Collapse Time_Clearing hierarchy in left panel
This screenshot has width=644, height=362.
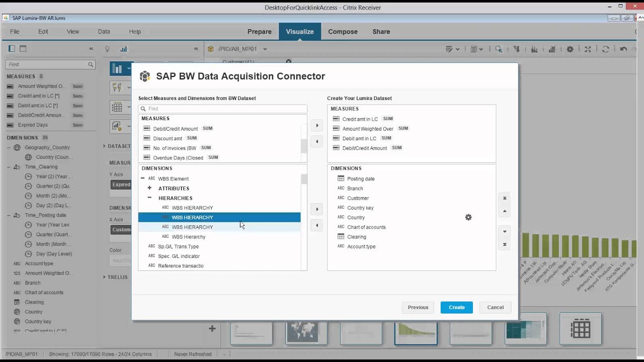9,167
